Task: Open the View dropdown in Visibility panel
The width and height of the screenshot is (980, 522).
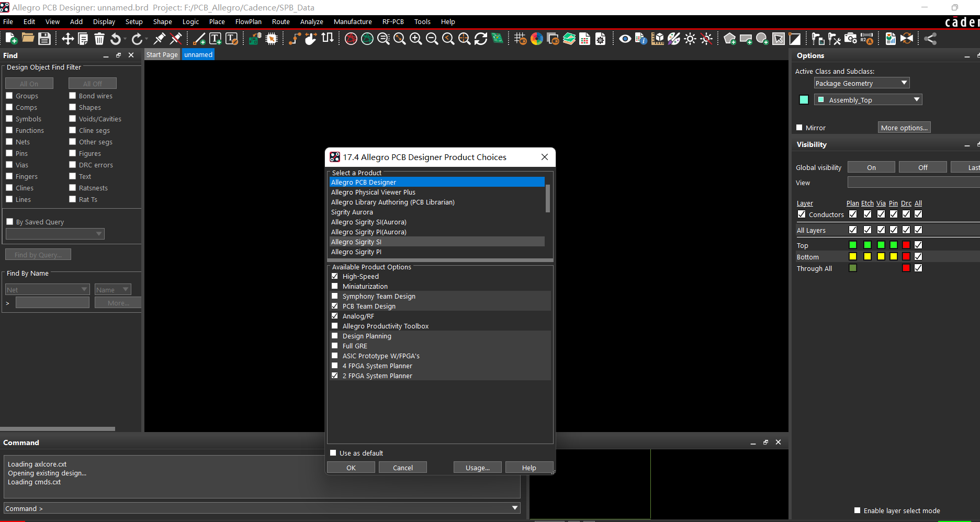Action: click(914, 182)
